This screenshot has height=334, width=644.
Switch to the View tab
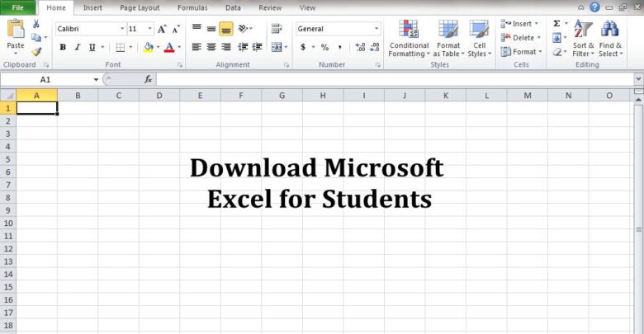[307, 7]
